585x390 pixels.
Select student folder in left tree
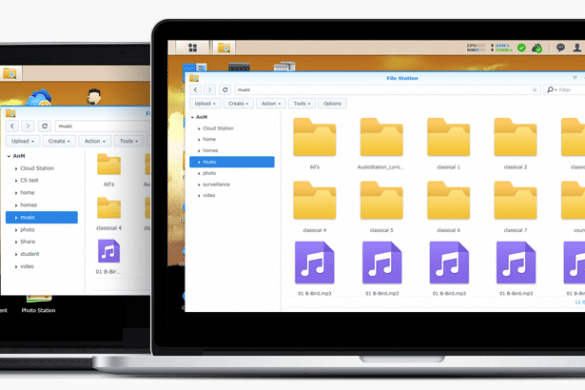[29, 254]
